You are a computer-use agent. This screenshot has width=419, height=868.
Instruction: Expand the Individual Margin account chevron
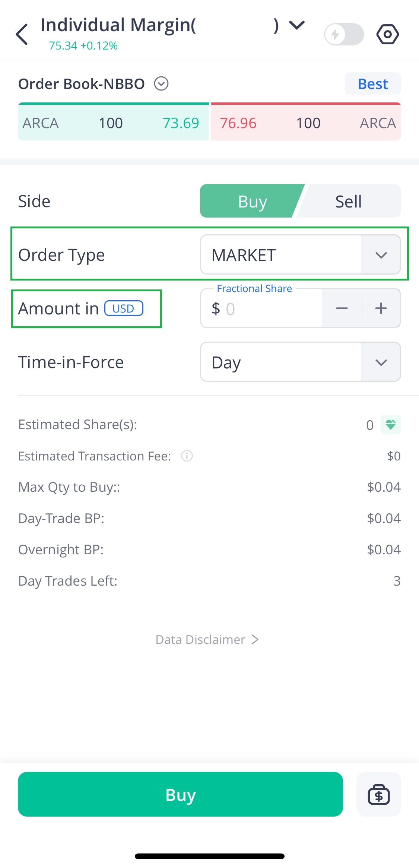297,25
